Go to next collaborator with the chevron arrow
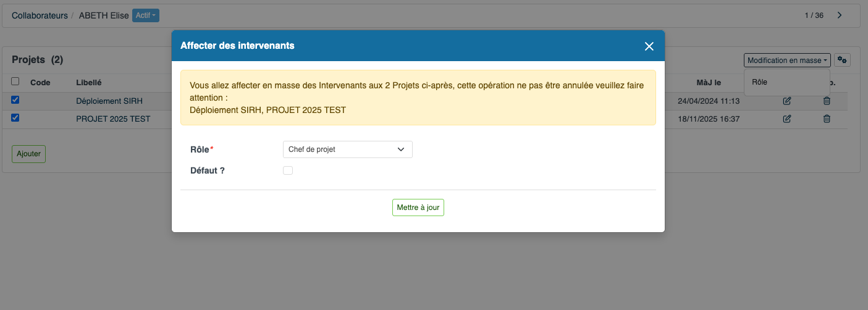Image resolution: width=868 pixels, height=310 pixels. (840, 15)
